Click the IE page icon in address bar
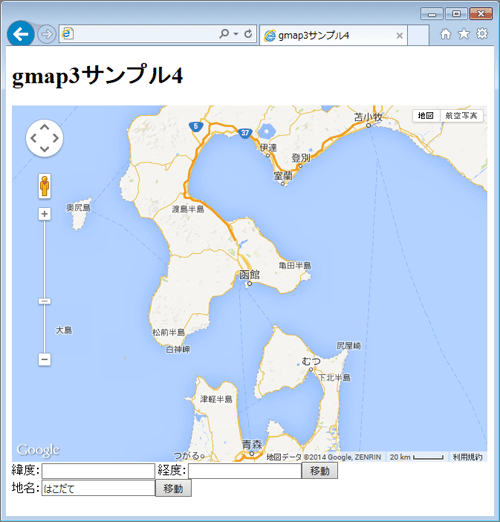This screenshot has width=500, height=522. (68, 34)
